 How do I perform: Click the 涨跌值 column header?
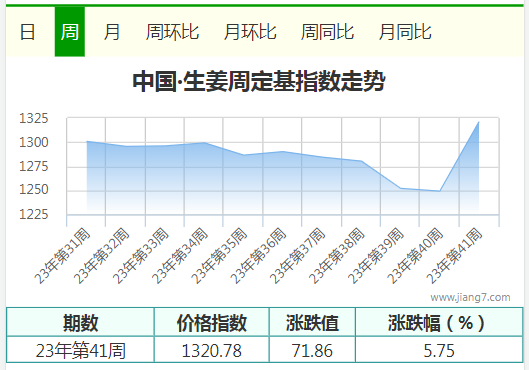312,323
